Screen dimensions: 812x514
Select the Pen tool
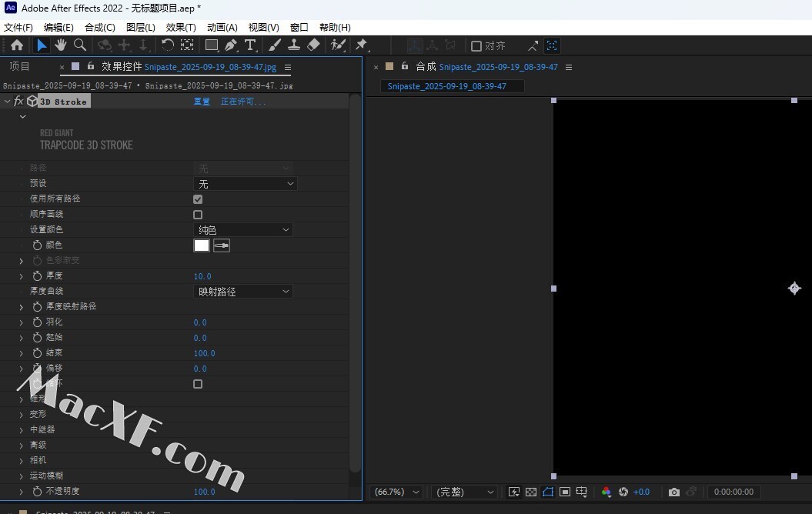[x=231, y=45]
